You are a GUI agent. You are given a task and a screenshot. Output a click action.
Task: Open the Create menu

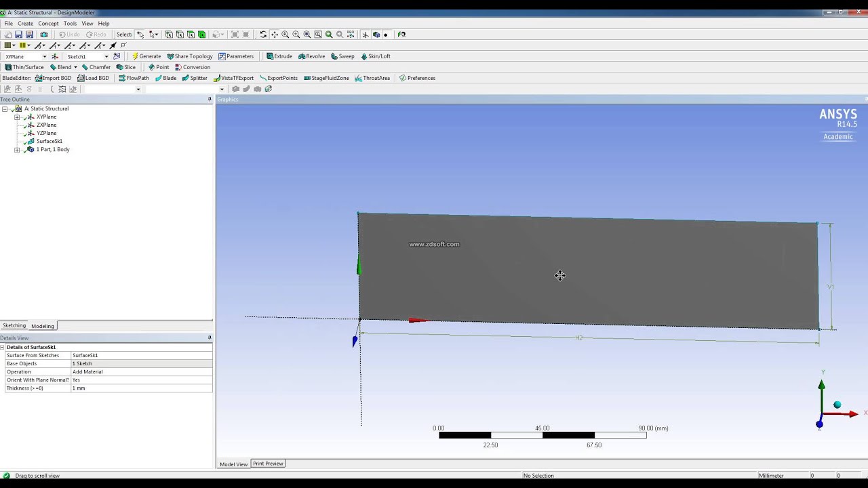(25, 24)
